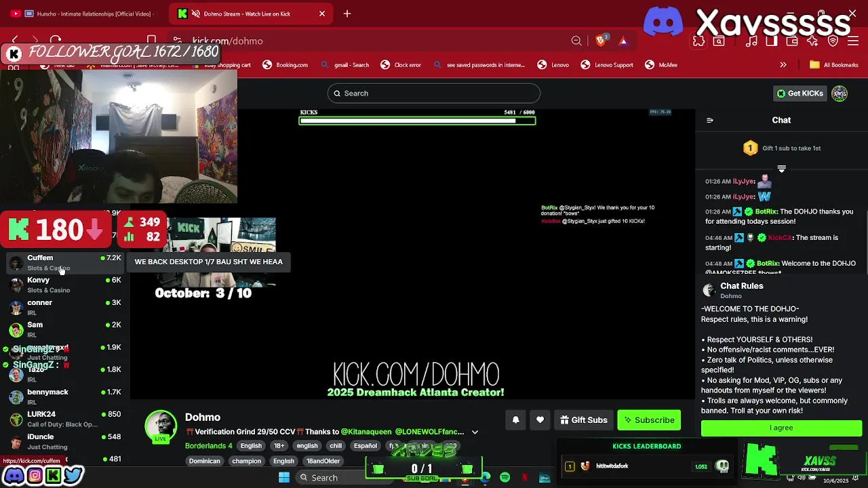868x488 pixels.
Task: Toggle the follow heart for Dohmo
Action: point(540,420)
